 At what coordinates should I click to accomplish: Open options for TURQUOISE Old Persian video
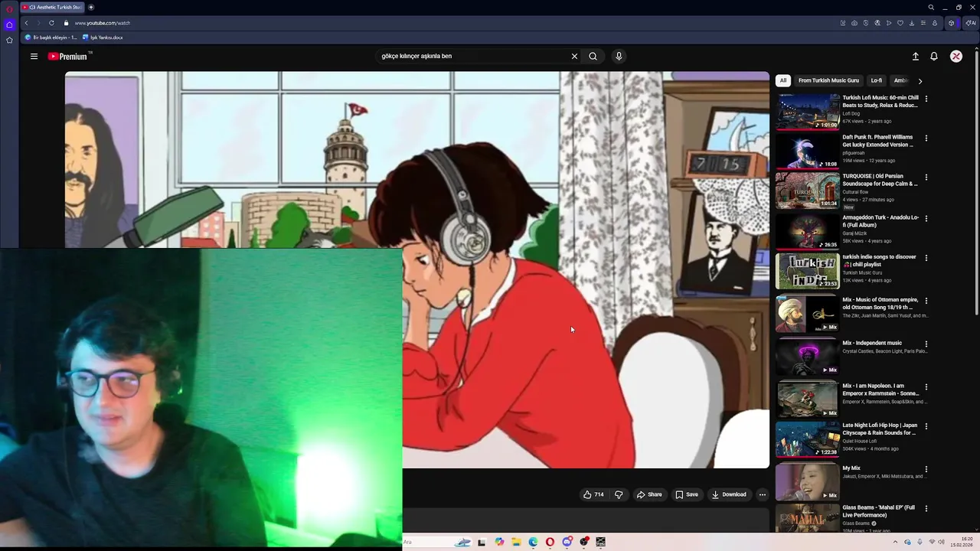pos(926,178)
